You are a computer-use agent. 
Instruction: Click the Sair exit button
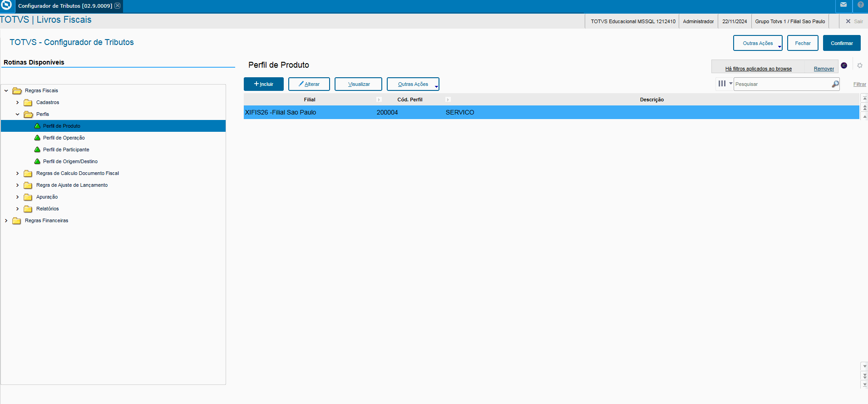pyautogui.click(x=854, y=21)
